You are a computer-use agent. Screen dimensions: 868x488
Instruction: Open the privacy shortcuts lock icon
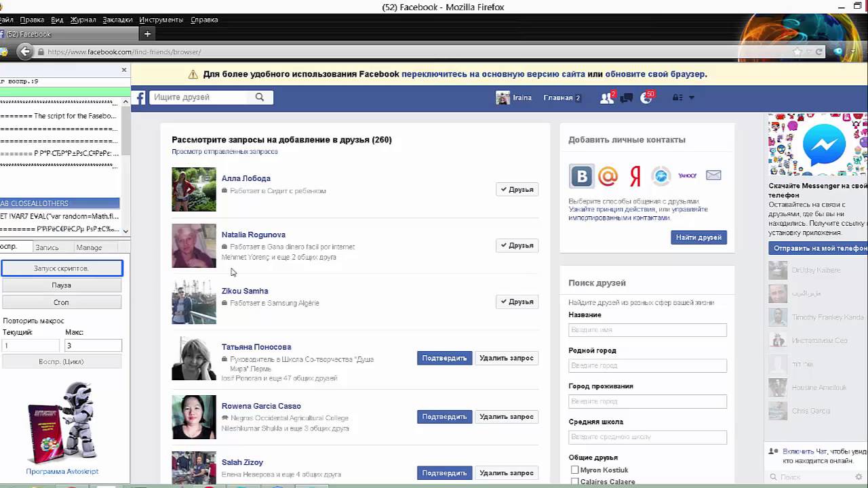tap(677, 98)
